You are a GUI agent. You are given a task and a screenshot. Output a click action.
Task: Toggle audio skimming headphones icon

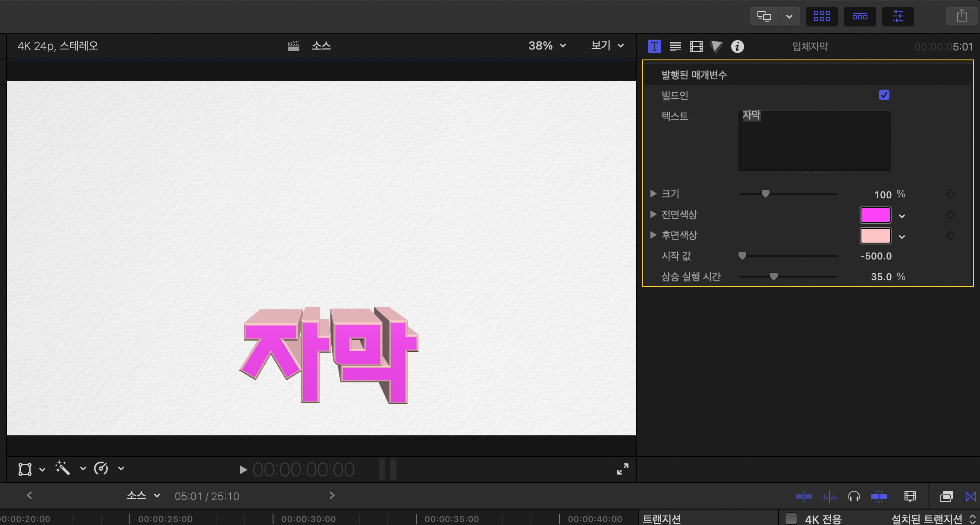(x=854, y=497)
